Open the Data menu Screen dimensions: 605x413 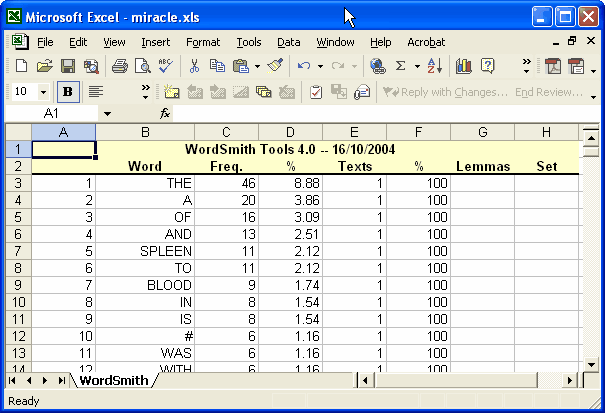(289, 42)
